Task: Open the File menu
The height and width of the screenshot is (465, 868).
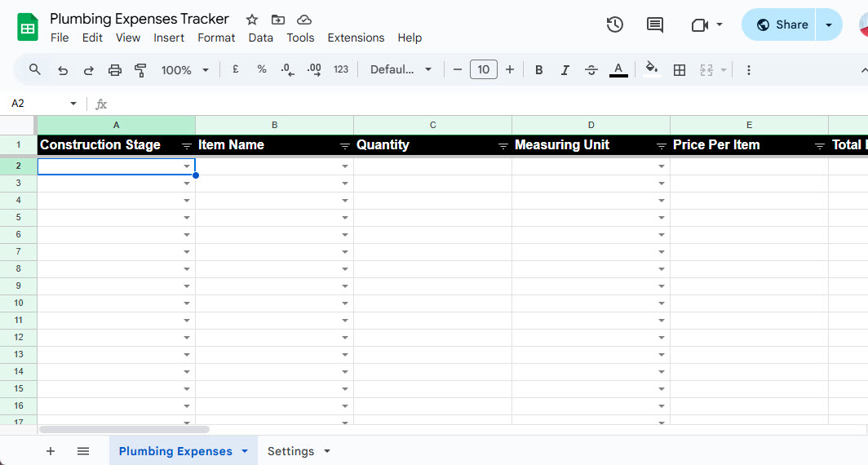Action: point(60,38)
